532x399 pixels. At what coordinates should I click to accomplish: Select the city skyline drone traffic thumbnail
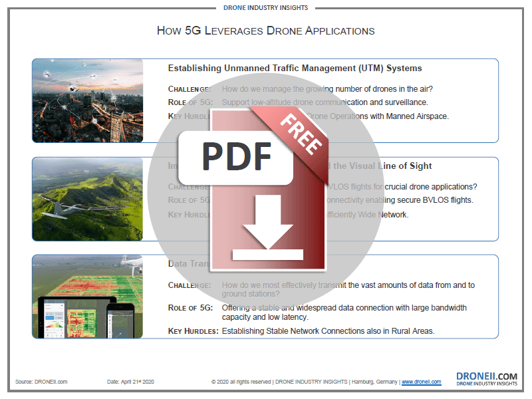coord(88,101)
